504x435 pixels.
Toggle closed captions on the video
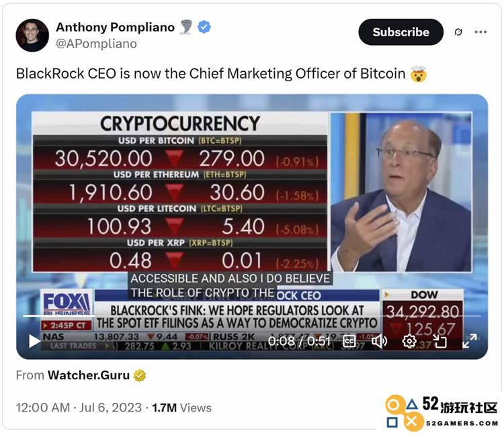click(x=349, y=341)
